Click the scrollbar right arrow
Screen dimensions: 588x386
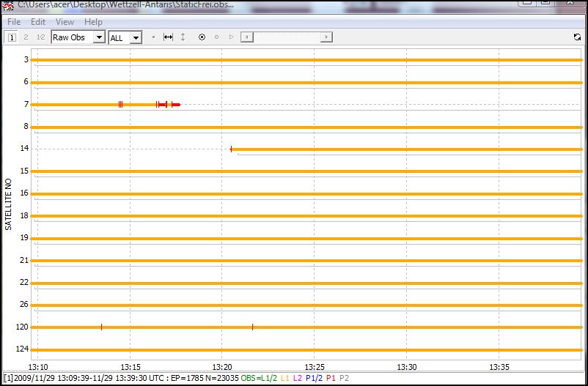point(326,37)
